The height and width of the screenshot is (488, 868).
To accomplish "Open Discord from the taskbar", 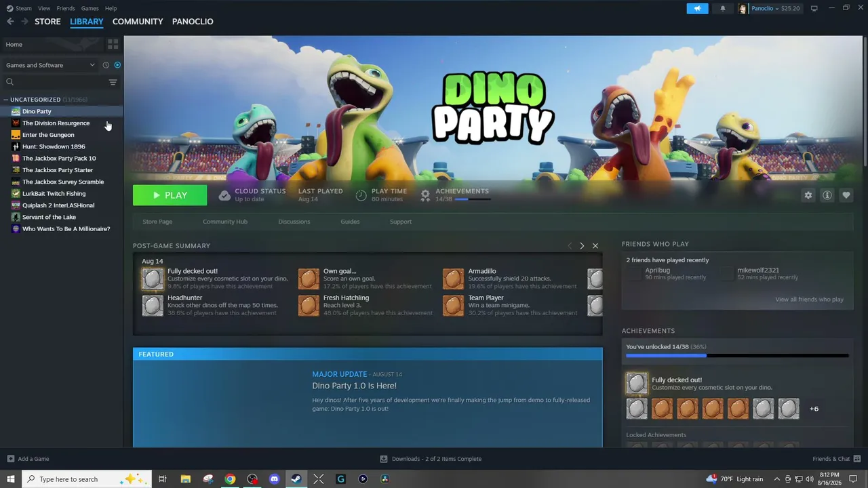I will (x=275, y=479).
